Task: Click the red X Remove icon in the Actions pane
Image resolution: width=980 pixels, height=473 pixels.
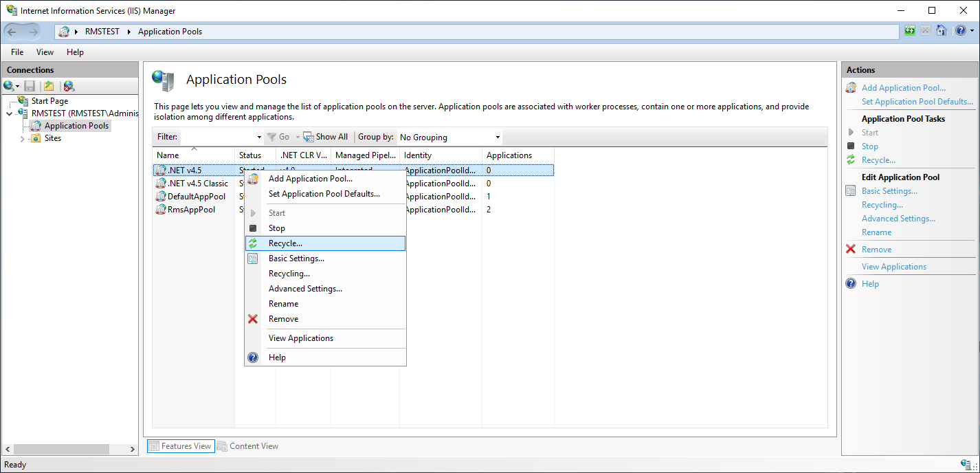Action: (851, 250)
